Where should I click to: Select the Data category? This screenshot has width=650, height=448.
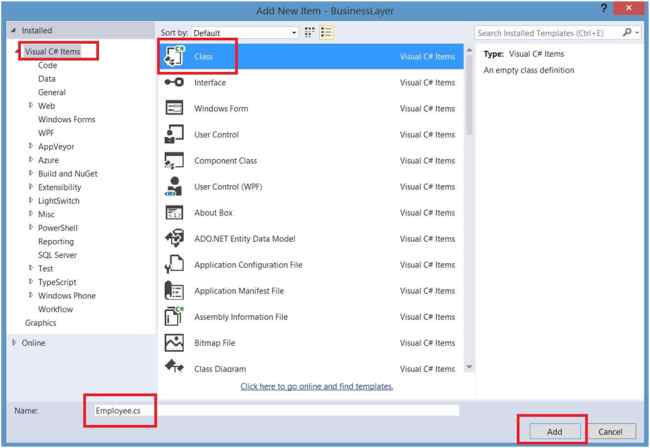click(47, 79)
